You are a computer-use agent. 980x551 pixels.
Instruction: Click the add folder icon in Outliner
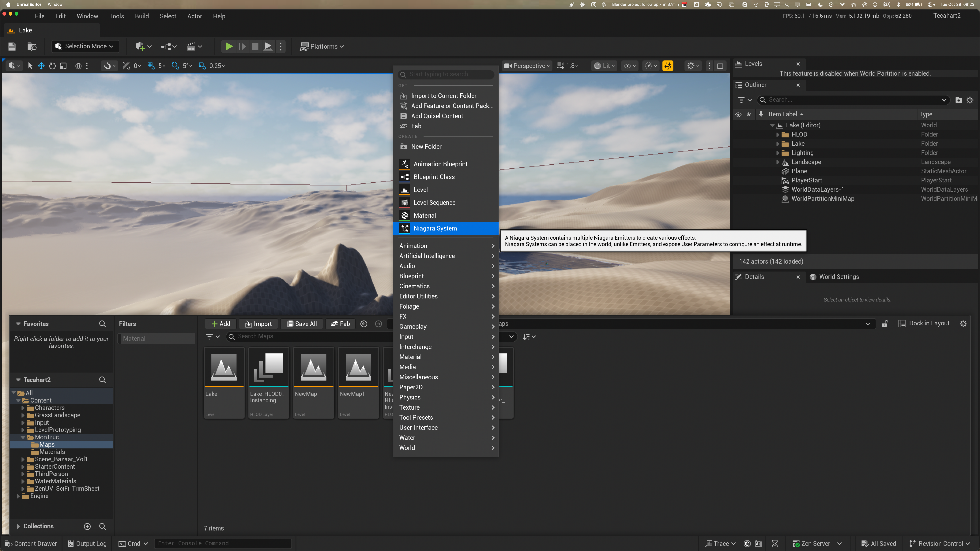point(959,100)
